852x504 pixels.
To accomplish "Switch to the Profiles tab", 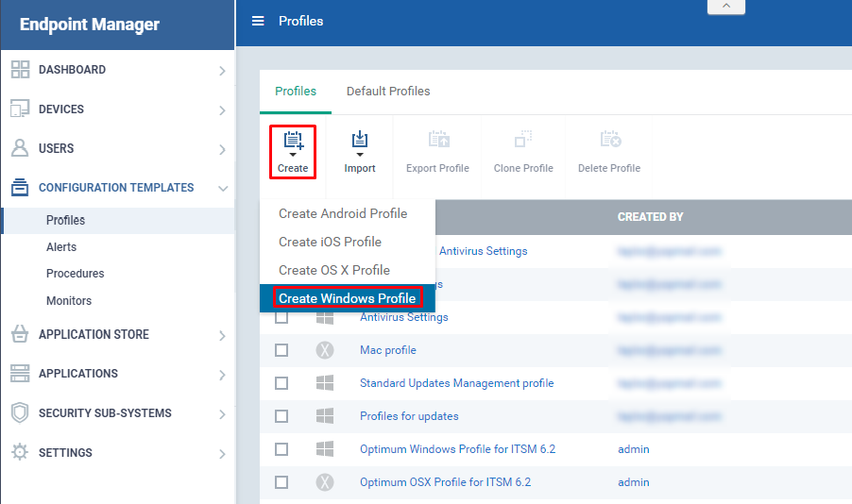I will (296, 92).
